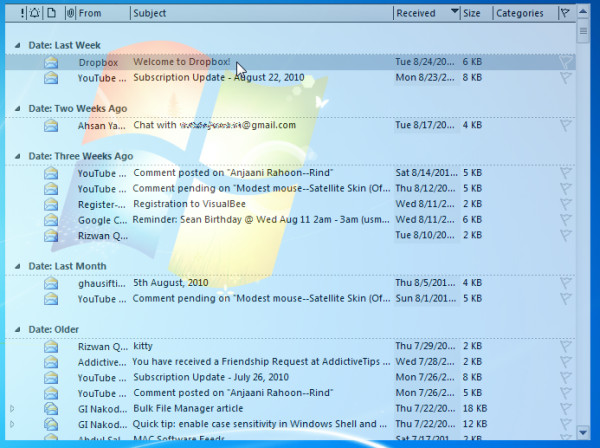
Task: Click envelope icon of Subscription Update August 22 mail
Action: 51,78
